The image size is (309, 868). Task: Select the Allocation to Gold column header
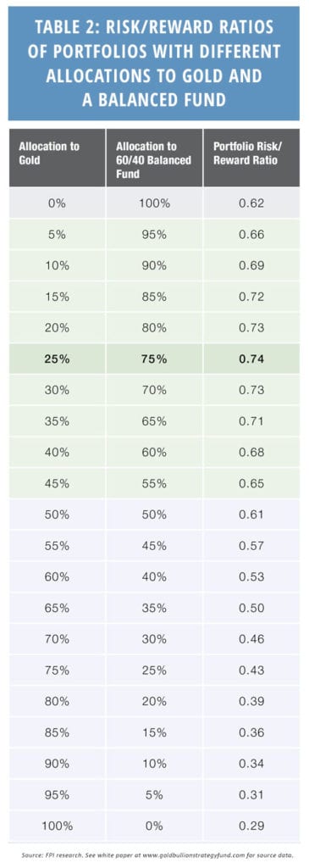[57, 159]
